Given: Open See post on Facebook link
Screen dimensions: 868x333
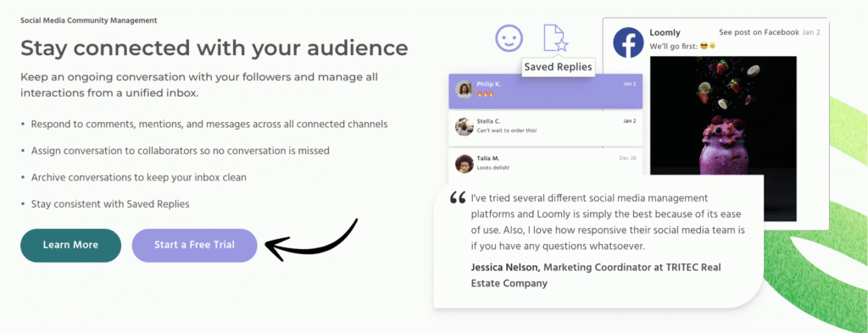Looking at the screenshot, I should pos(759,33).
